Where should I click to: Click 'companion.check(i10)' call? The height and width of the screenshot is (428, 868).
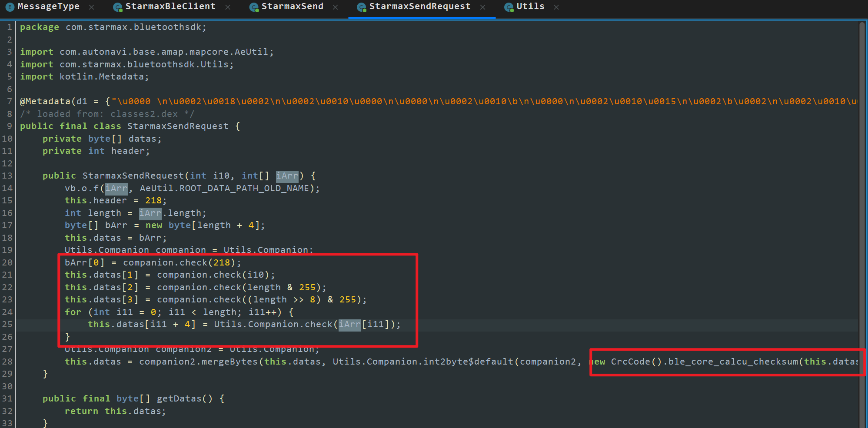pos(213,275)
